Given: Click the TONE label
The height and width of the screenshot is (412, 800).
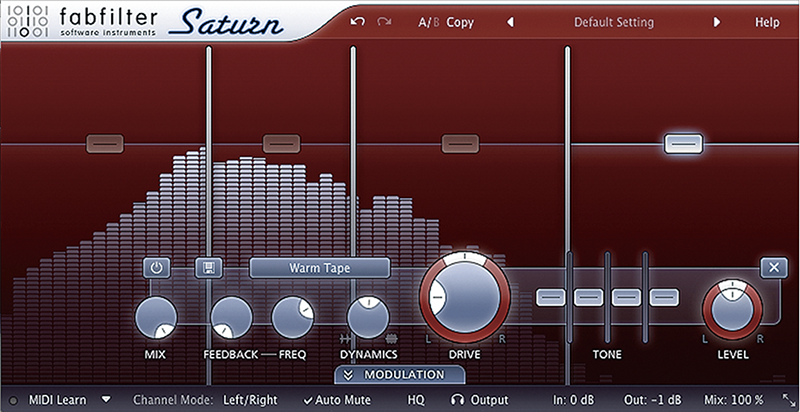Looking at the screenshot, I should (607, 354).
